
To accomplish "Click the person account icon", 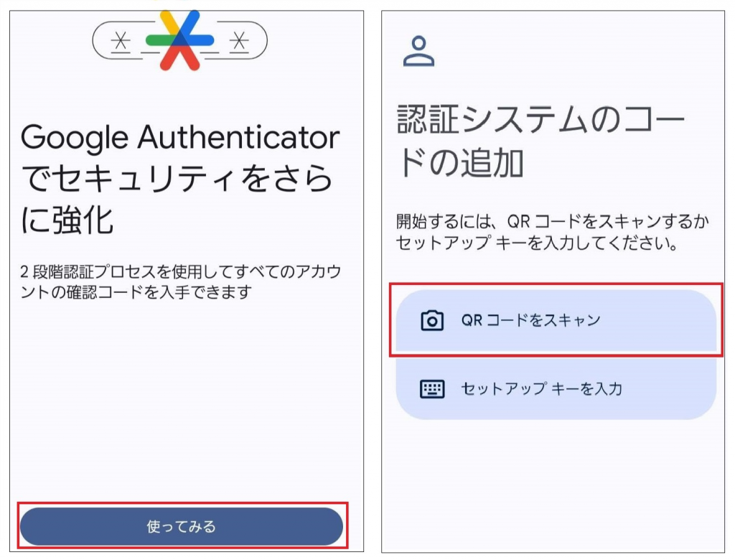I will pyautogui.click(x=418, y=51).
